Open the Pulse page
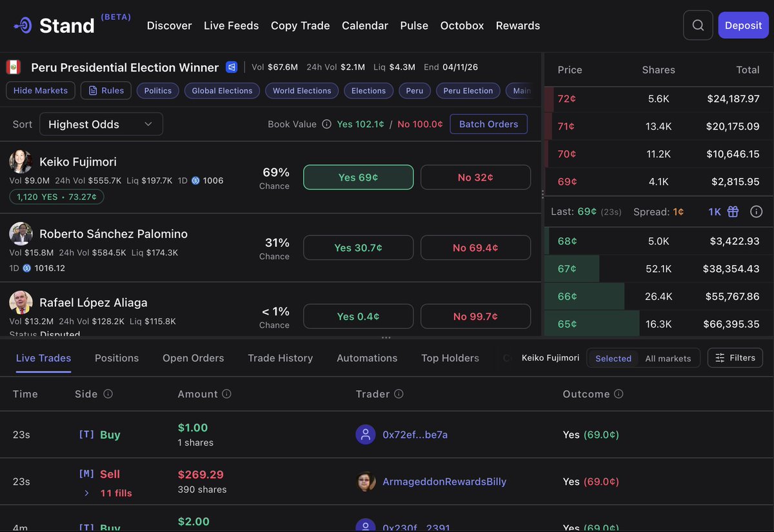 414,26
